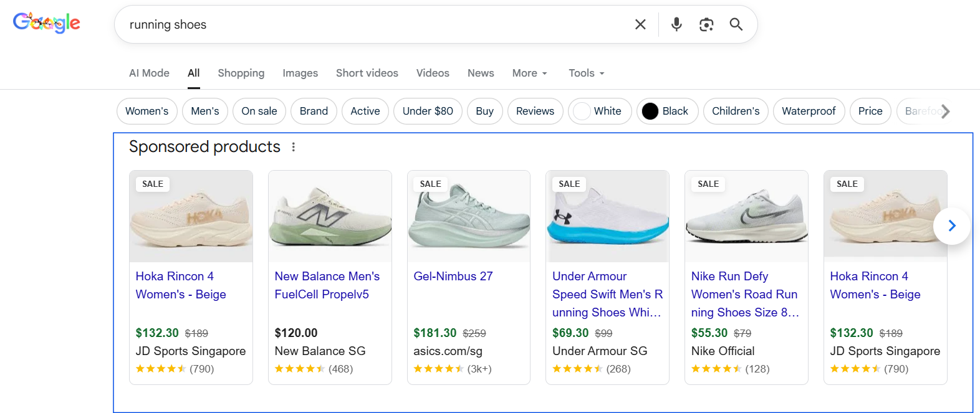This screenshot has width=980, height=413.
Task: Apply the Waterproof filter chip
Action: click(809, 111)
